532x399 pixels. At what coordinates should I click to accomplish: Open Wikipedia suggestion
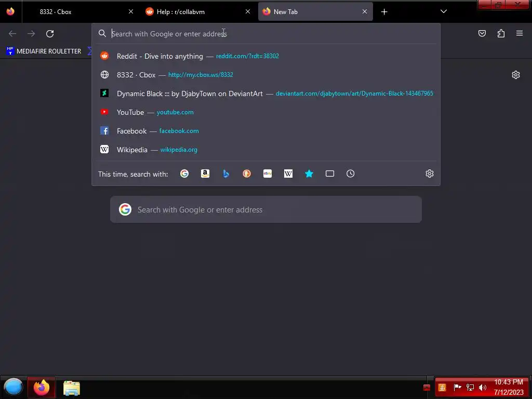coord(266,149)
